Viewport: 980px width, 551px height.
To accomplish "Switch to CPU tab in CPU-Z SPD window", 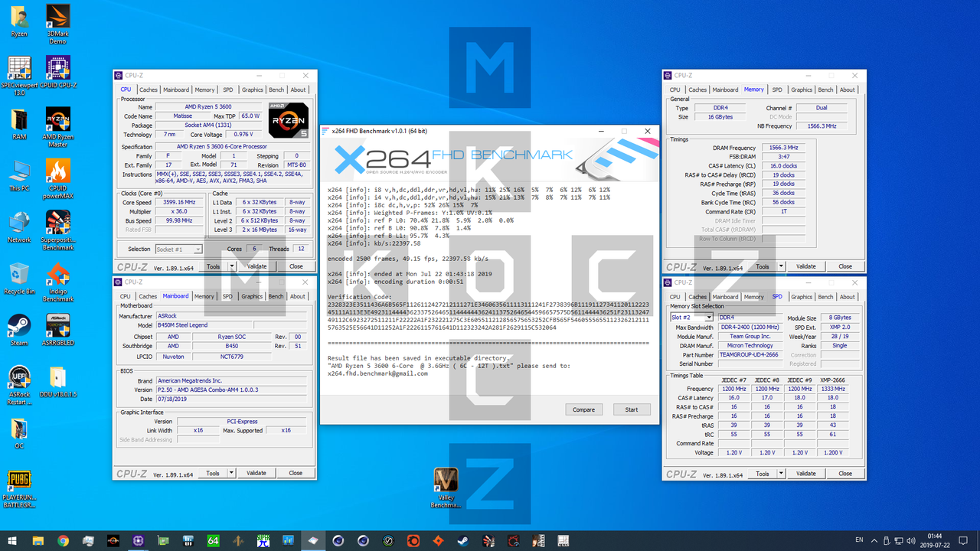I will (x=675, y=297).
